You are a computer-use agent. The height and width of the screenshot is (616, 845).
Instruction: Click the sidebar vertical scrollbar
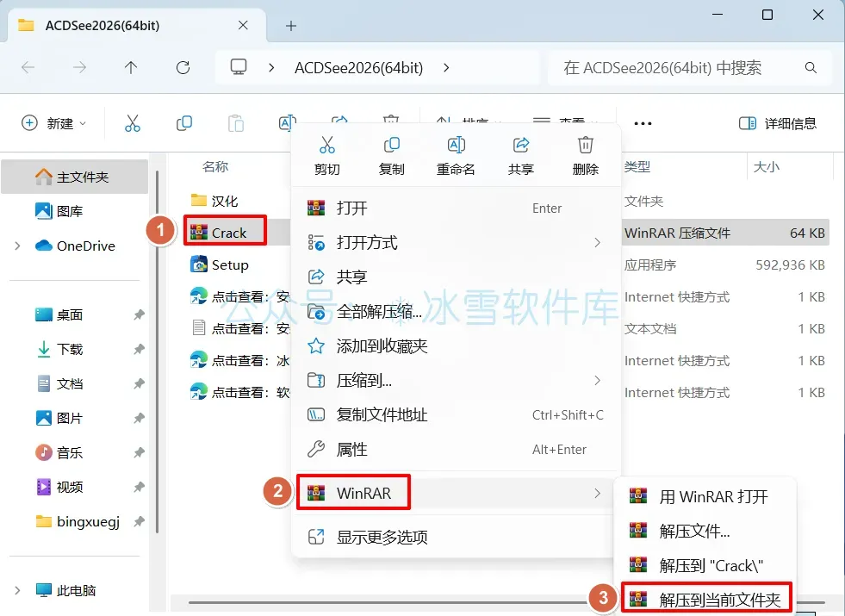coord(157,351)
